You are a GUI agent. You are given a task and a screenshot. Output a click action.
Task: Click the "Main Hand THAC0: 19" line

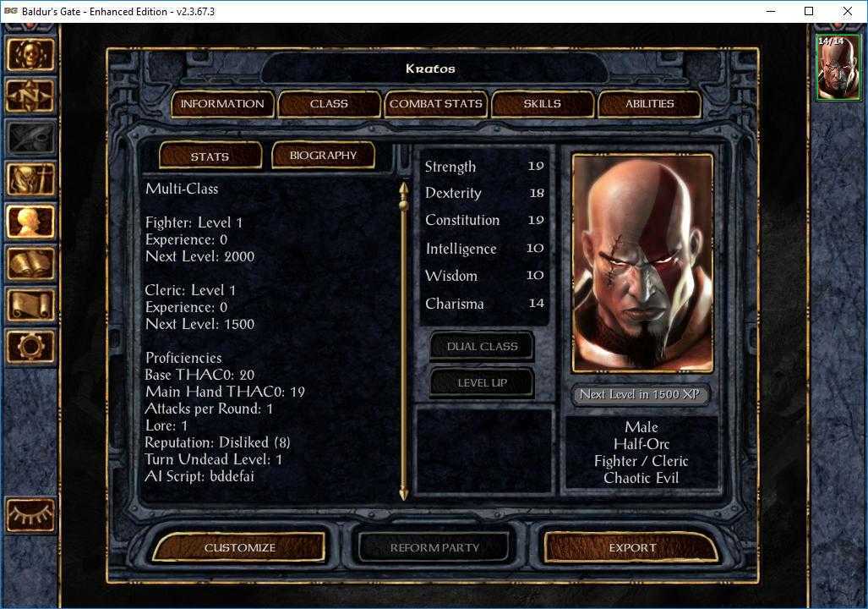click(225, 392)
